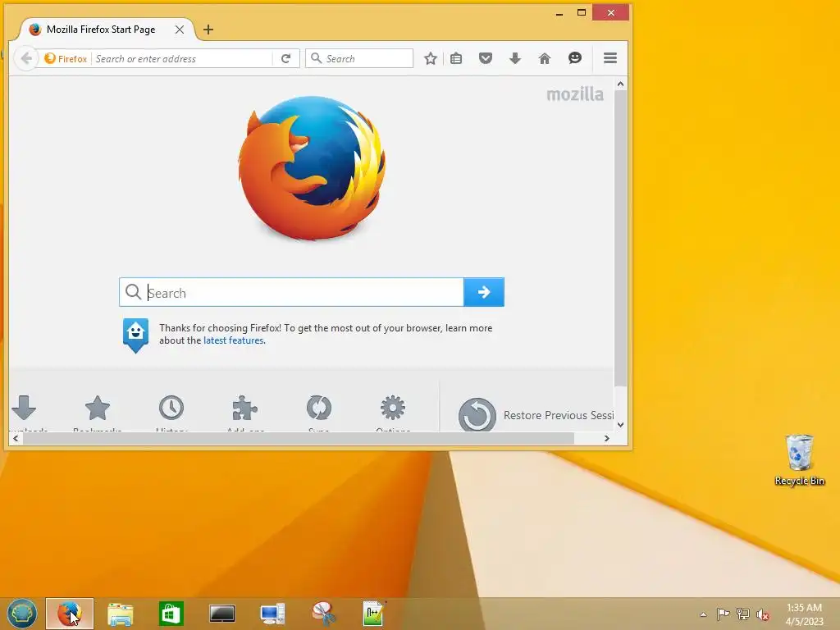
Task: Show hidden tray icons arrow
Action: (x=703, y=614)
